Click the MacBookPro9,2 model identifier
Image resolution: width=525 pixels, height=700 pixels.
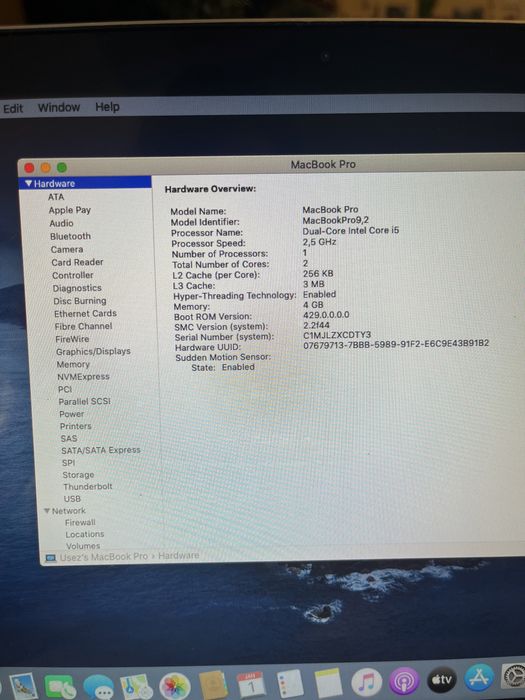click(x=336, y=220)
